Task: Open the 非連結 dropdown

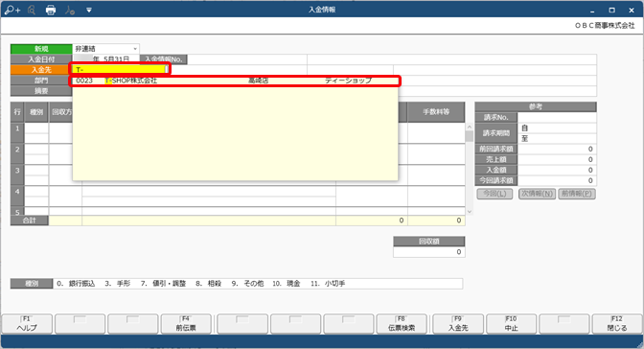Action: coord(106,49)
